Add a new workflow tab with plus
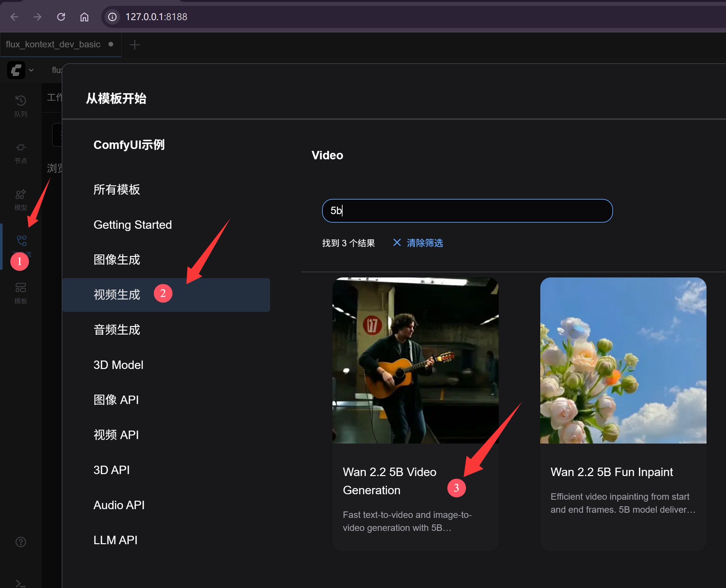This screenshot has height=588, width=726. coord(134,45)
